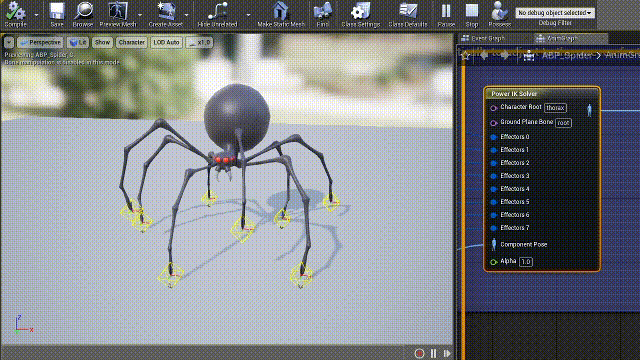Screen dimensions: 640x360
Task: Record the viewport animation
Action: pos(419,353)
